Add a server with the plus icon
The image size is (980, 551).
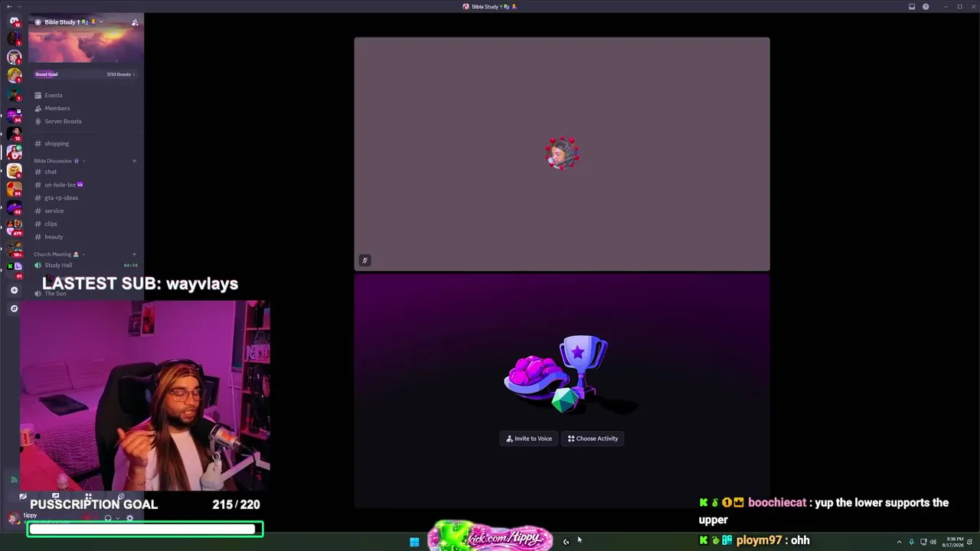coord(14,290)
